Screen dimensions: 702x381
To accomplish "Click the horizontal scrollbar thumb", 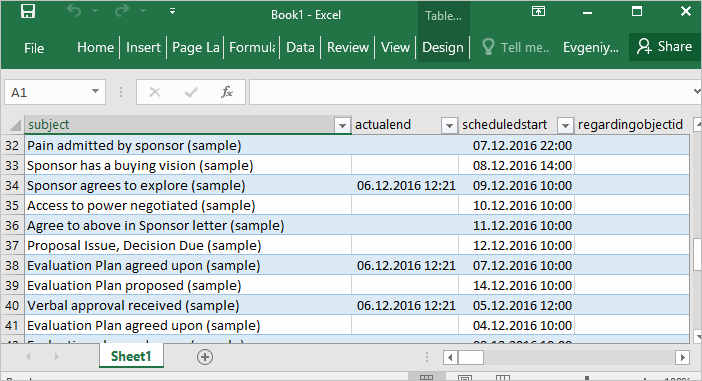I will pyautogui.click(x=471, y=357).
